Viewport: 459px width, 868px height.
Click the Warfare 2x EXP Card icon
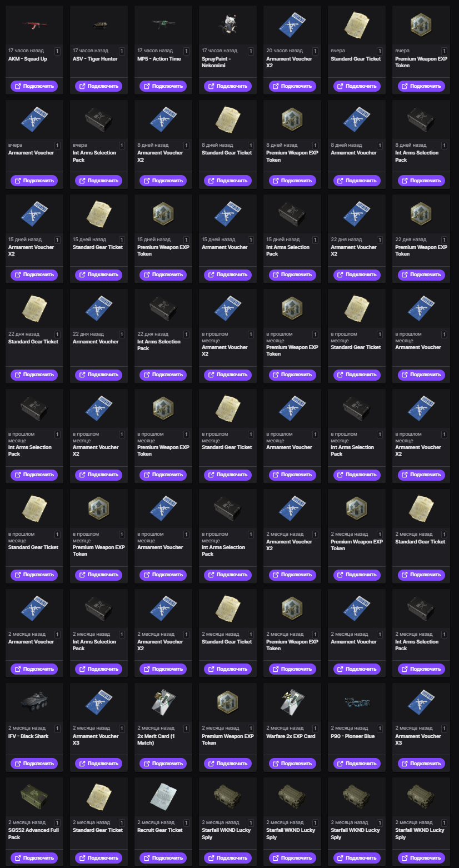pos(292,702)
